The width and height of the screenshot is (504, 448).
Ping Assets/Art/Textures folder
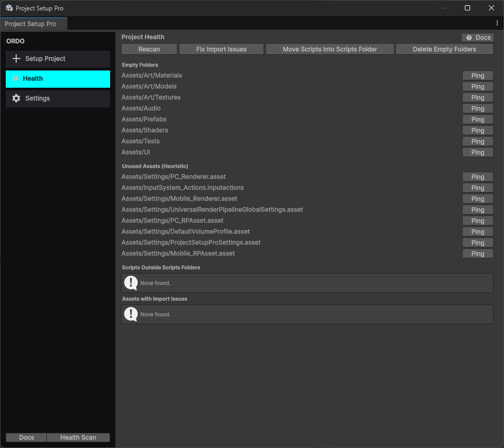click(x=477, y=98)
